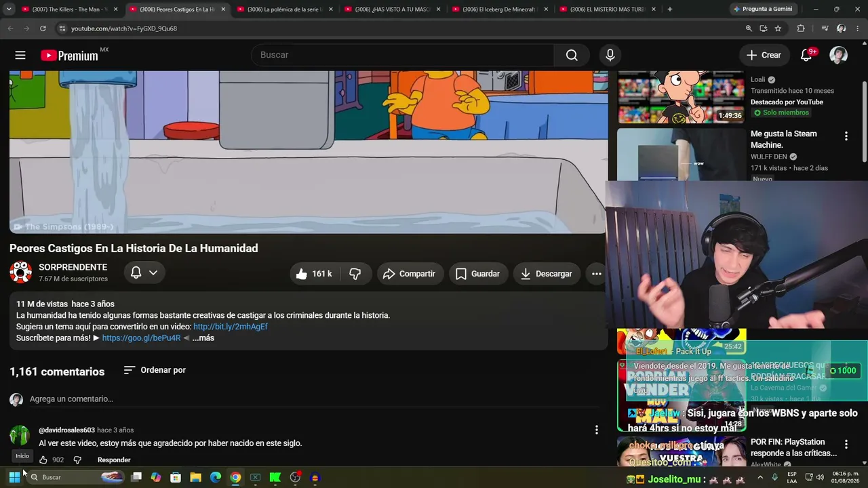The height and width of the screenshot is (488, 868).
Task: Open OBS Studio from the taskbar
Action: click(x=295, y=477)
